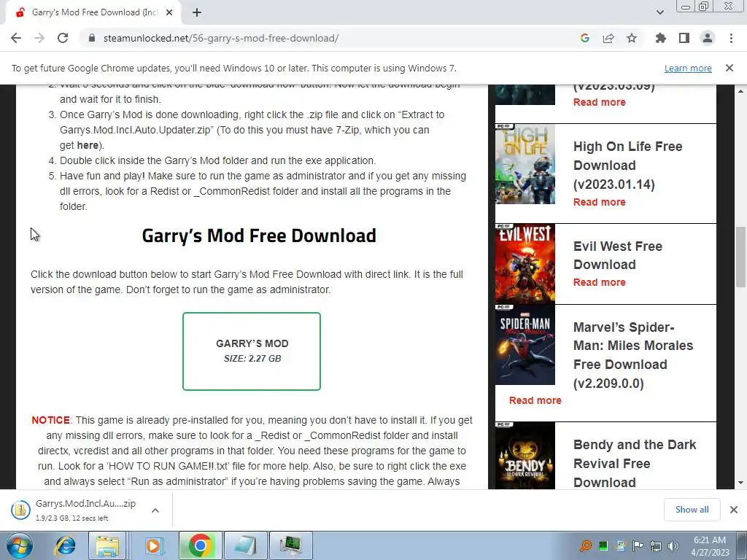Click the Evil West cover image
Screen dimensions: 747x560
(525, 263)
